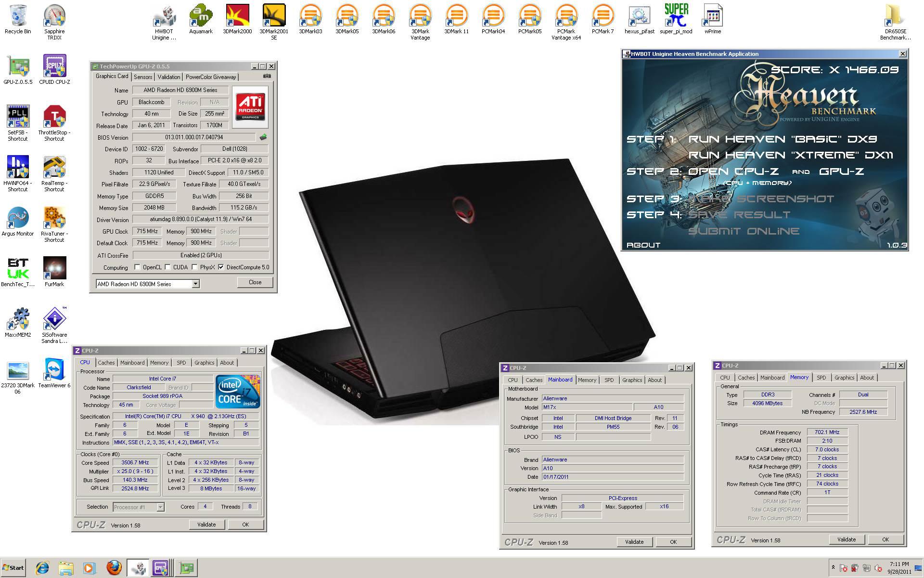Viewport: 924px width, 578px height.
Task: Click Intel Core i7 logo in CPU-Z
Action: click(238, 391)
